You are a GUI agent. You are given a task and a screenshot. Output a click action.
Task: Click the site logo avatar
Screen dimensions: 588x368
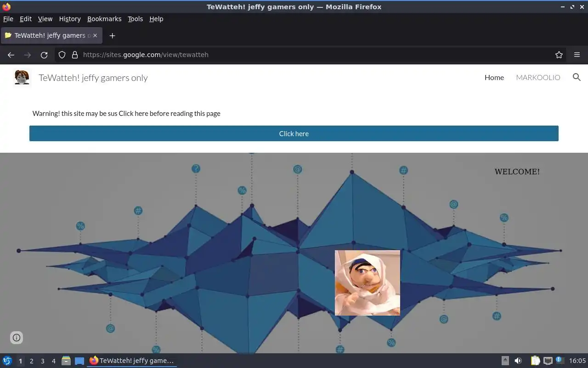tap(22, 77)
